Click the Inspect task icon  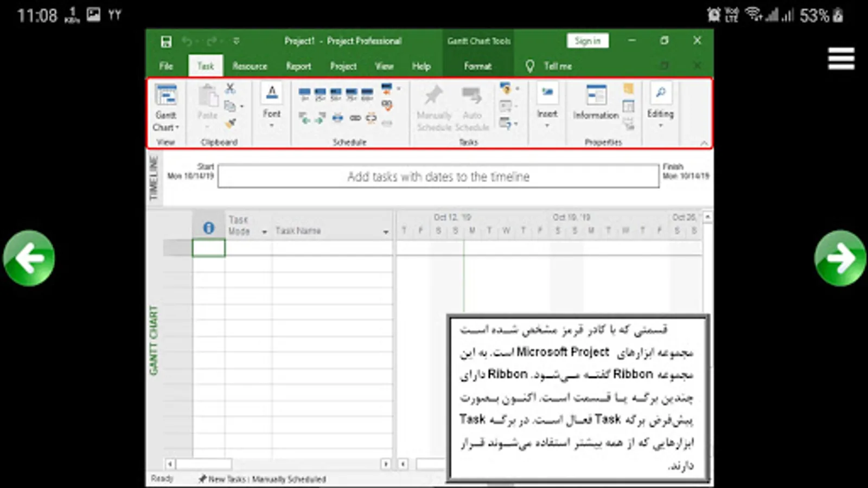click(x=505, y=88)
